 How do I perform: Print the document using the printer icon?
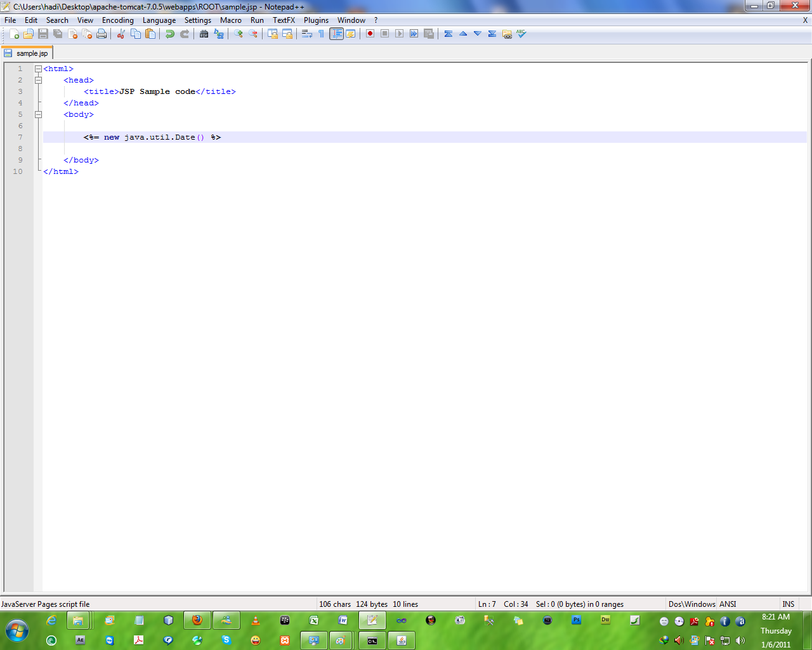101,34
